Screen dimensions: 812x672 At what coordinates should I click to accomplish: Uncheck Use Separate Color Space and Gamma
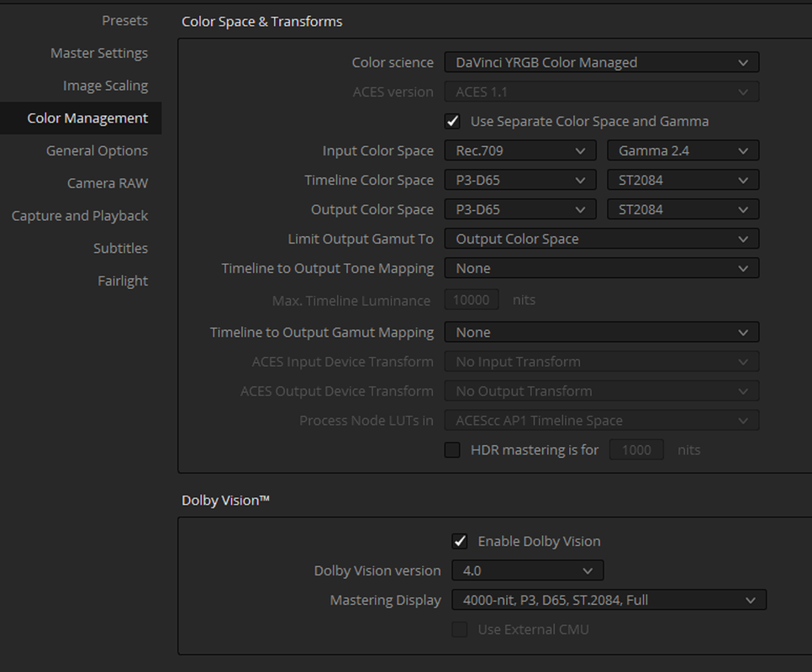pos(452,122)
